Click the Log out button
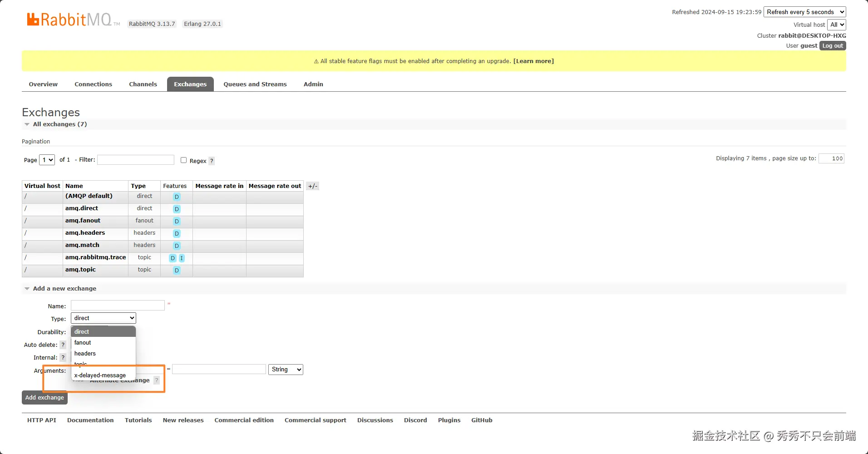The height and width of the screenshot is (454, 868). click(x=833, y=46)
